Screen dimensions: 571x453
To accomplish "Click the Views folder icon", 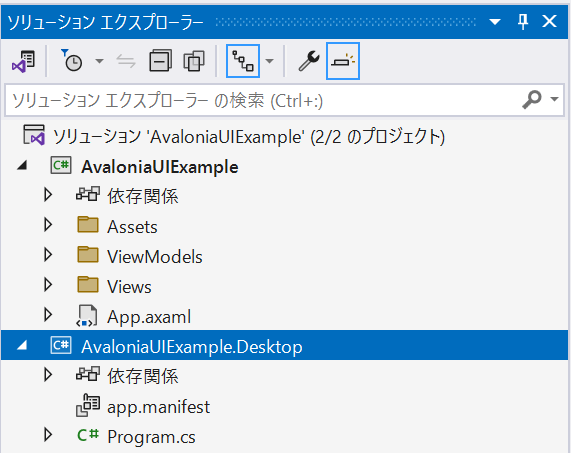I will coord(88,284).
